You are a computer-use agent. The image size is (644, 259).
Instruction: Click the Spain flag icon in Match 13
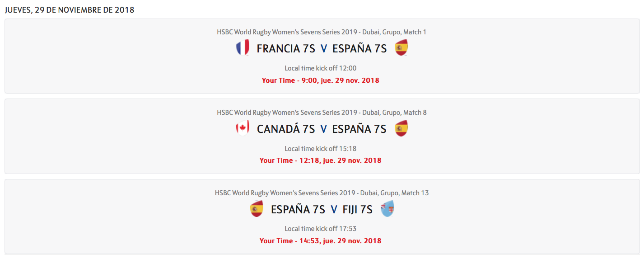click(257, 209)
